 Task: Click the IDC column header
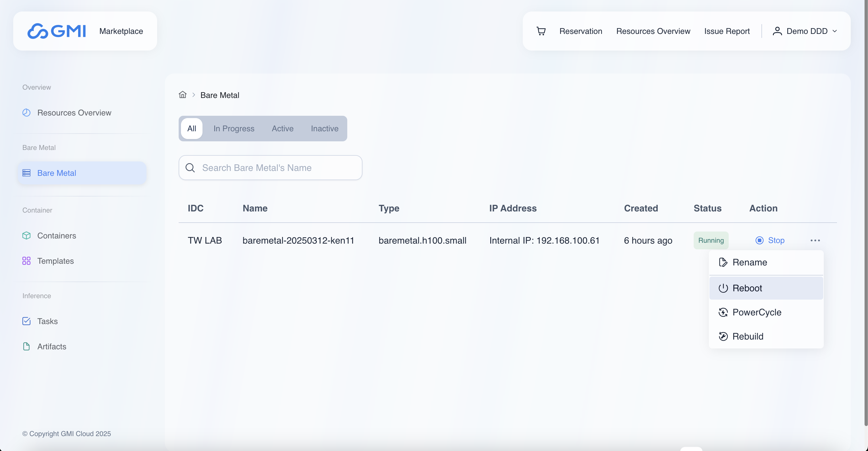[x=195, y=208]
